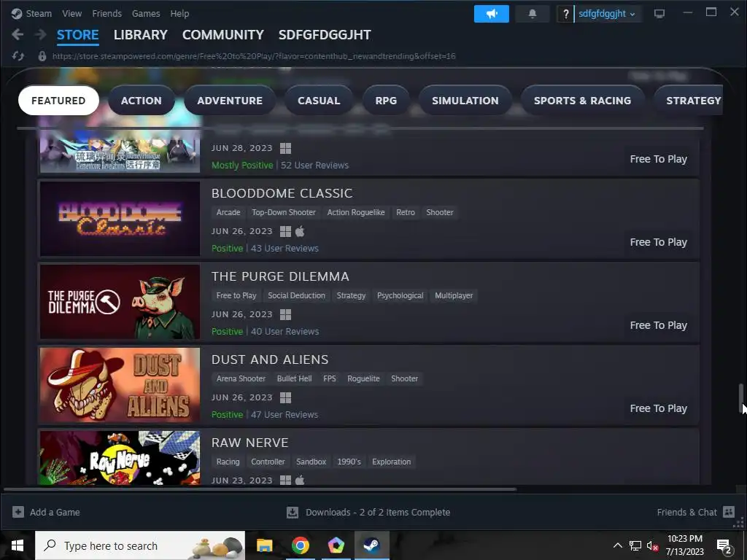
Task: Click the Add a Game plus icon
Action: tap(18, 512)
